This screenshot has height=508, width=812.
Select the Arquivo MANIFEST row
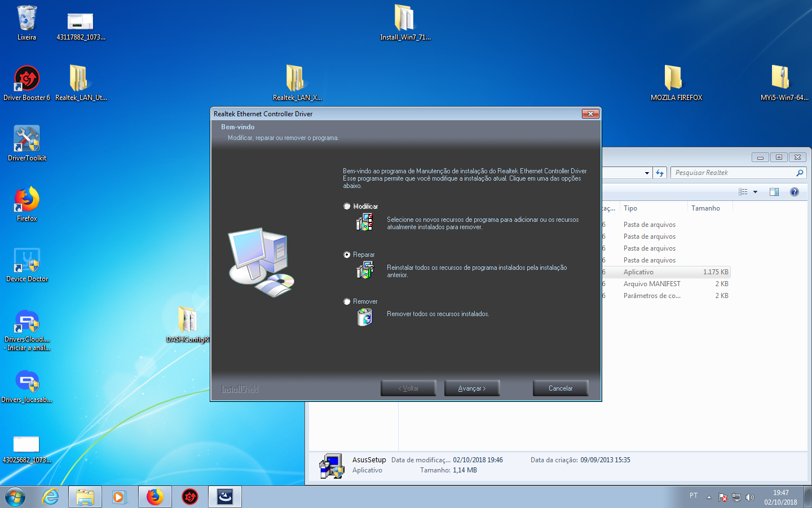pyautogui.click(x=665, y=284)
